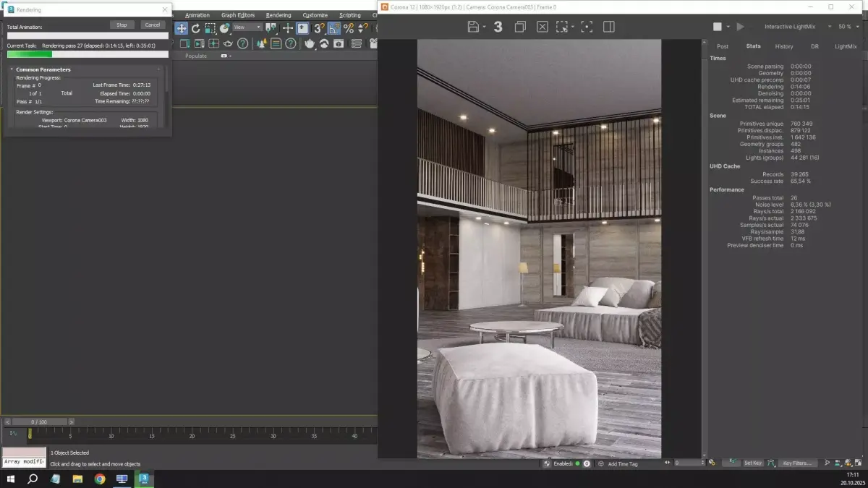Click the 3ds Max '3' icon in Corona VFB
Screen dimensions: 868x488
pyautogui.click(x=498, y=27)
